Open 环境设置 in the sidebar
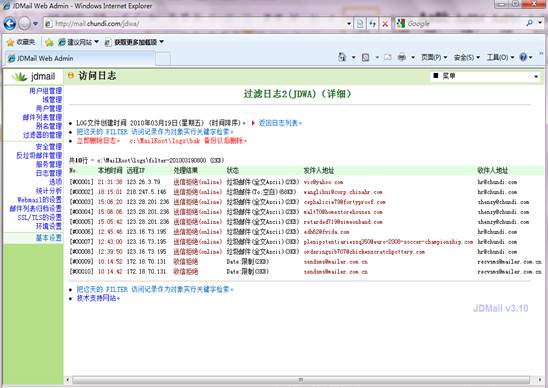 click(49, 226)
